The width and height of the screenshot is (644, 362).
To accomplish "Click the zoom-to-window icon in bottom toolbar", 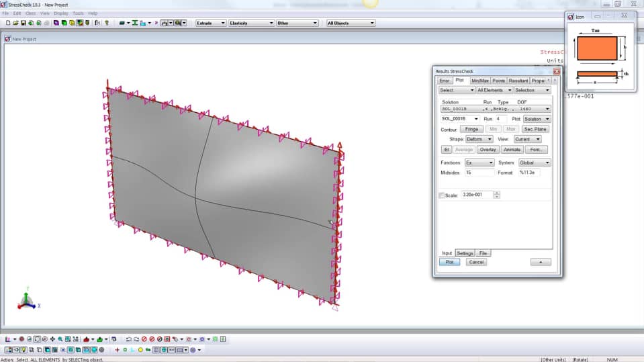I will [68, 339].
